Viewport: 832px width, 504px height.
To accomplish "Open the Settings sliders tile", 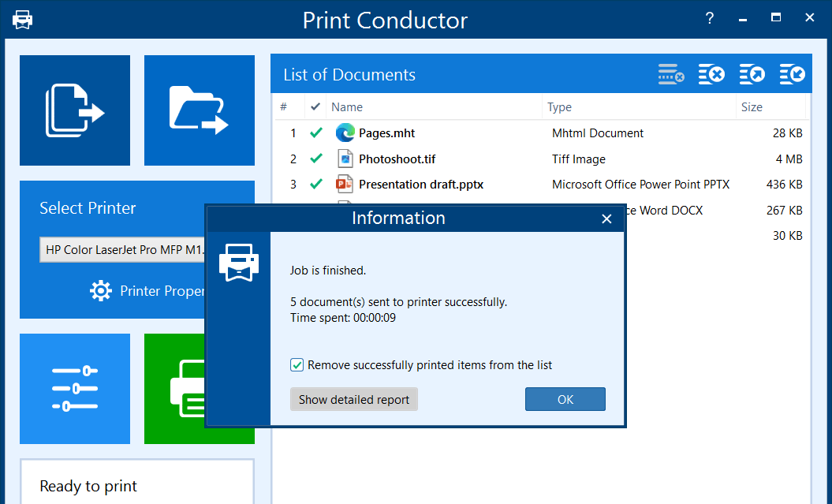I will click(x=75, y=388).
